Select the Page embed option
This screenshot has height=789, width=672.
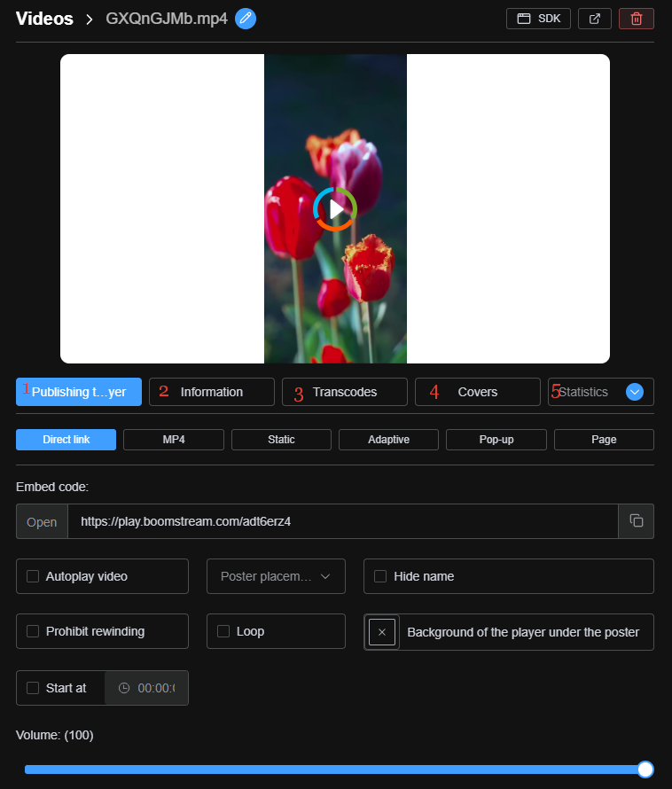point(604,440)
